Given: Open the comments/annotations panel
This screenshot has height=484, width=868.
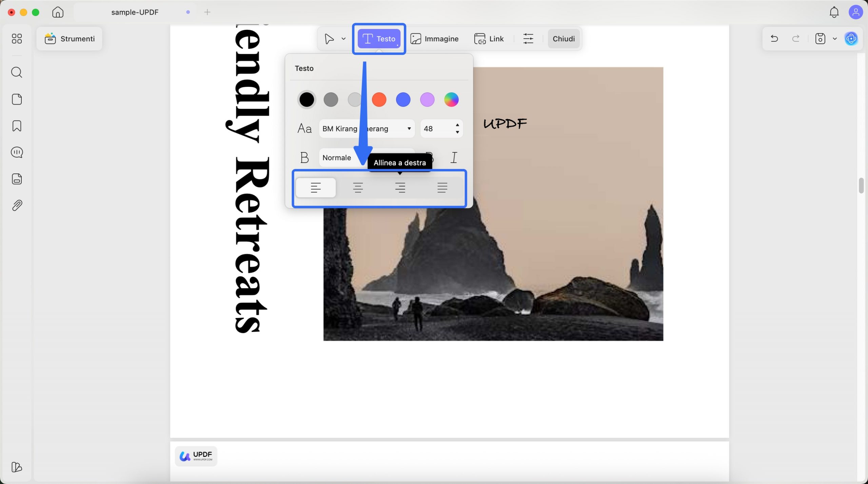Looking at the screenshot, I should [x=17, y=152].
